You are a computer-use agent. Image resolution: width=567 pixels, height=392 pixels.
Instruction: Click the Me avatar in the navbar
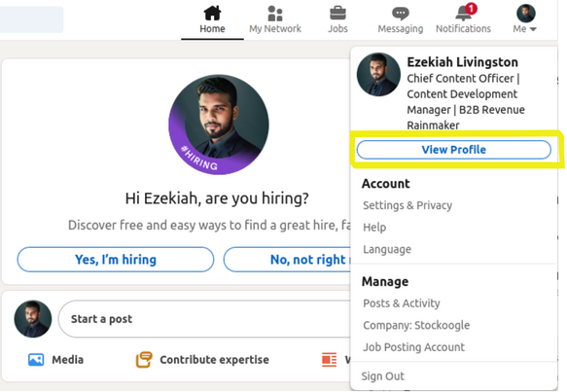tap(526, 14)
